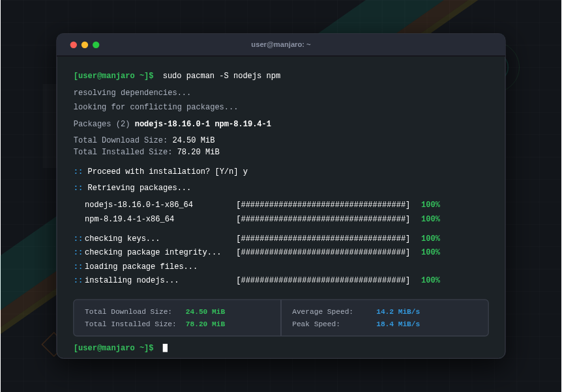562x392 pixels.
Task: Click the terminal cursor block at bottom prompt
Action: tap(165, 348)
